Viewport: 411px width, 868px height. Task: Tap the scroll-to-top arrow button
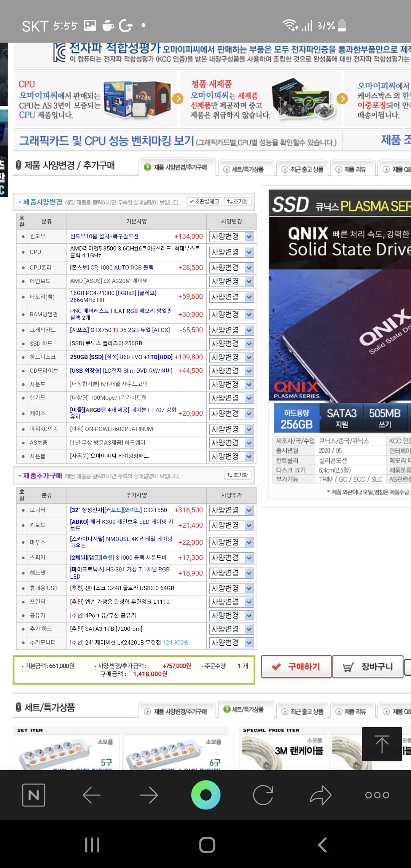click(x=382, y=744)
